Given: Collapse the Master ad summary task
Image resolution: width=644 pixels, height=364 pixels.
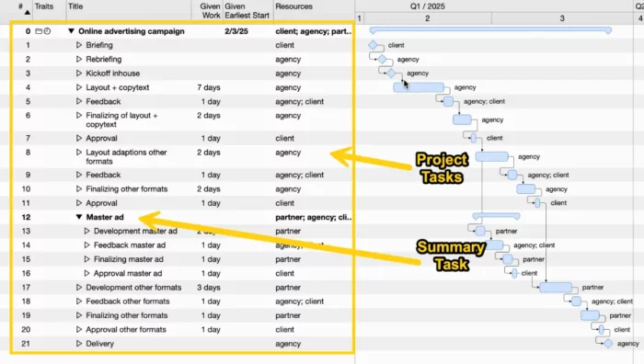Looking at the screenshot, I should click(79, 217).
